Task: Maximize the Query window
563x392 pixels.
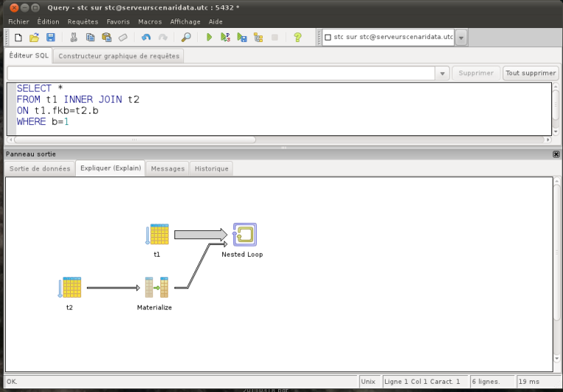Action: [35, 7]
